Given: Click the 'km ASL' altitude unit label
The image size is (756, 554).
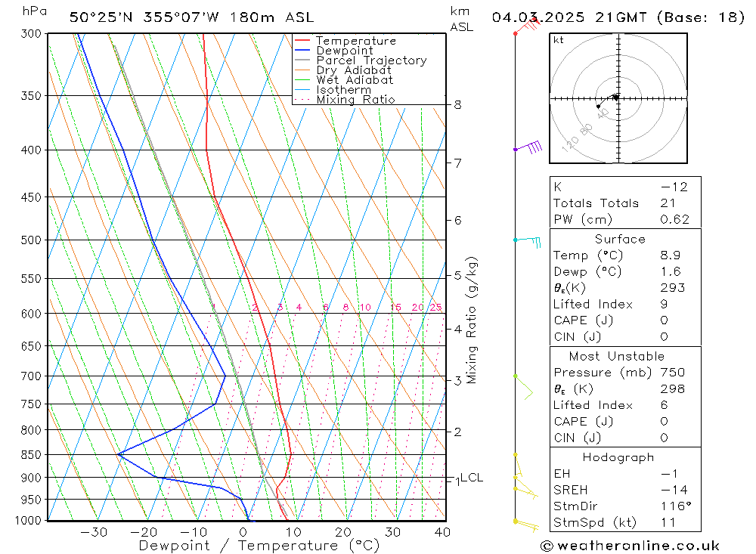Looking at the screenshot, I should pos(461,20).
